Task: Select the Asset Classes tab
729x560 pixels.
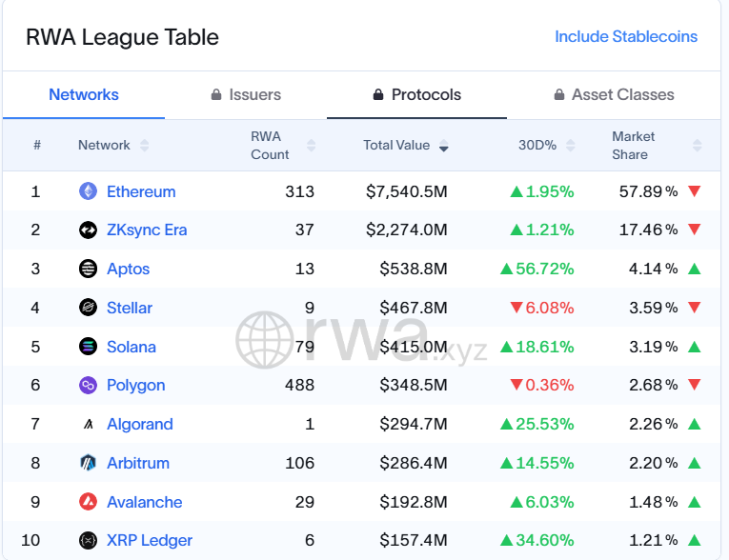Action: coord(614,95)
